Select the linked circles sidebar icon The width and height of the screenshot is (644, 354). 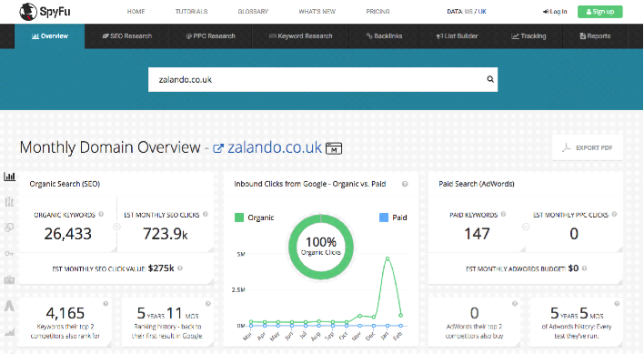coord(9,228)
